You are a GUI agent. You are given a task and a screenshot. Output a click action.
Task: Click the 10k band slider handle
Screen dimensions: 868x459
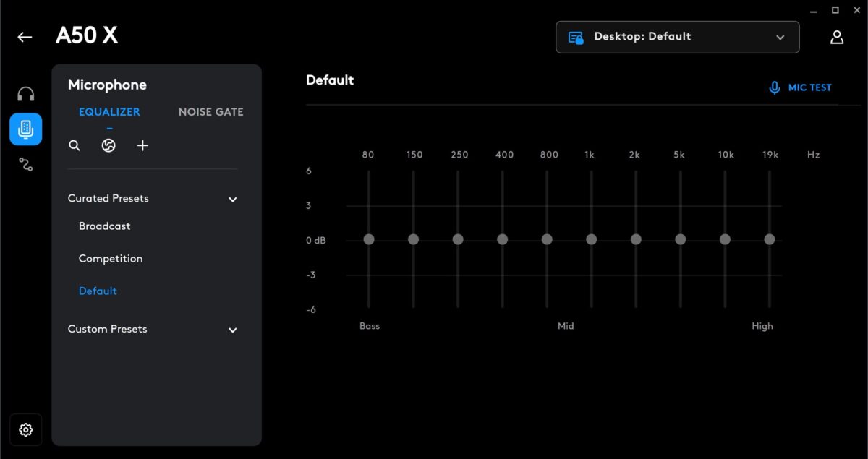click(x=725, y=239)
